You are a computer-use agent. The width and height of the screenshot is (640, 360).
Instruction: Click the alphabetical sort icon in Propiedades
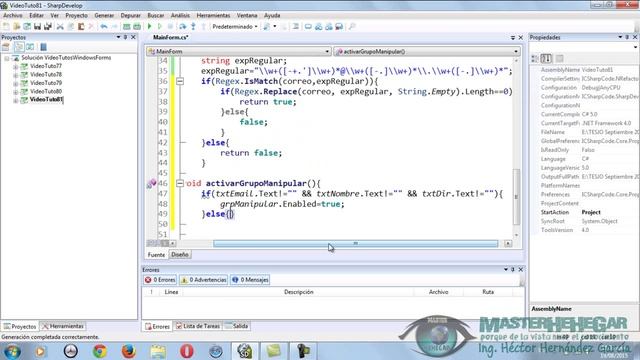546,58
